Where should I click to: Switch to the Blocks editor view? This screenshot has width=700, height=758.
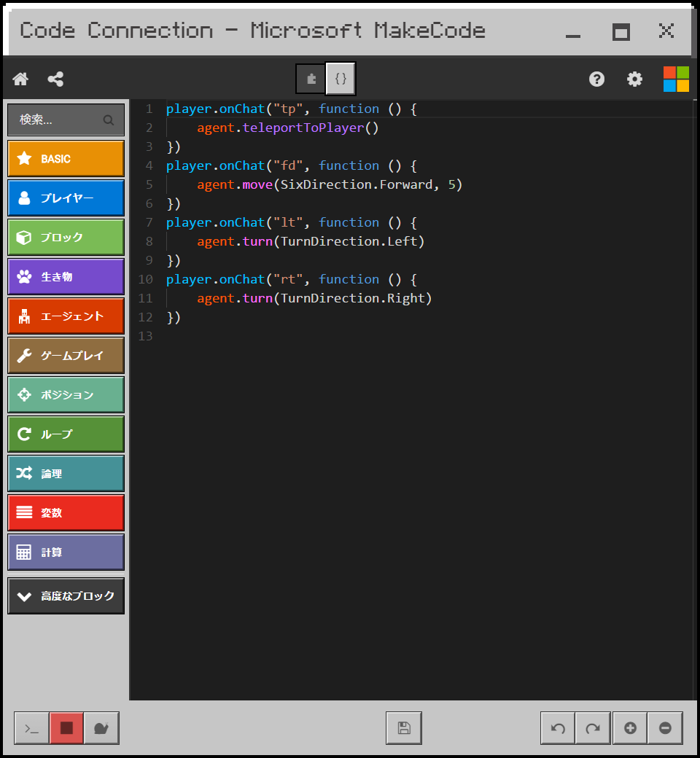(x=309, y=79)
